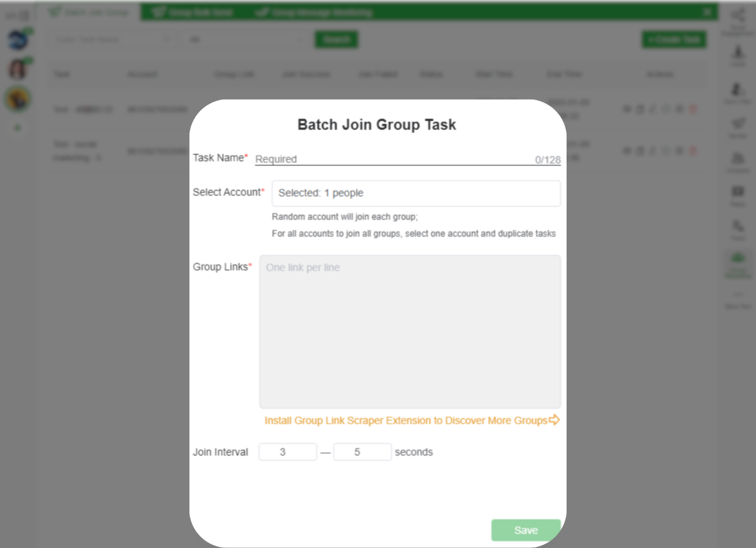Switch to the Batch Join Group tab
The image size is (756, 548).
[88, 12]
